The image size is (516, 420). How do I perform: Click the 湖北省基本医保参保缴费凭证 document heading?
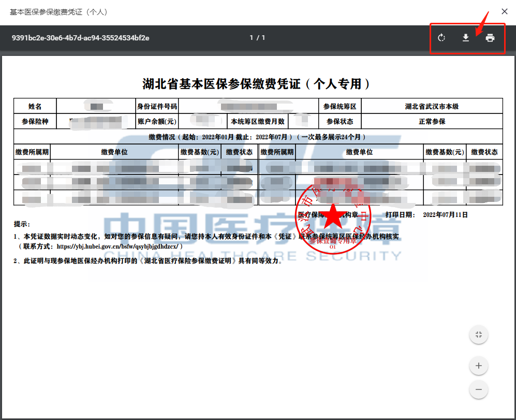(257, 84)
